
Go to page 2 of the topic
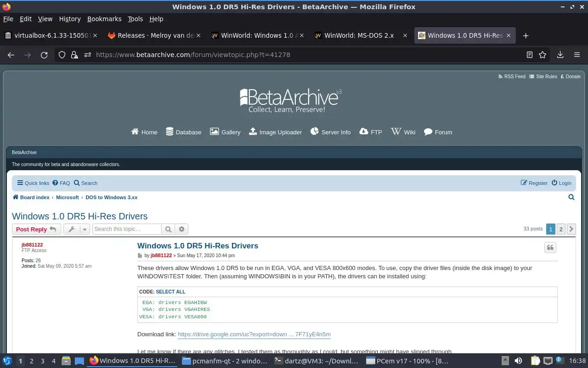(561, 229)
